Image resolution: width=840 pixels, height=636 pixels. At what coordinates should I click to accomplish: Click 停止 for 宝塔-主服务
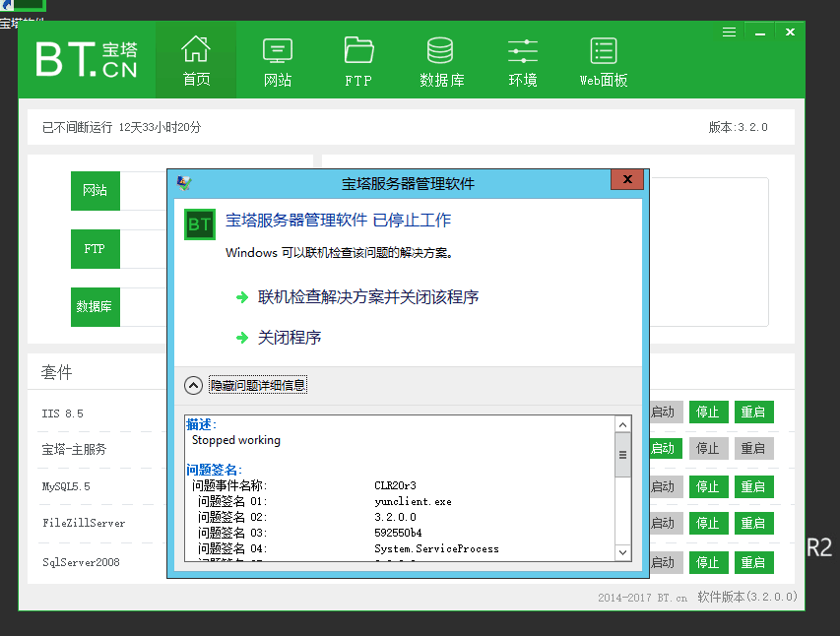click(x=708, y=449)
